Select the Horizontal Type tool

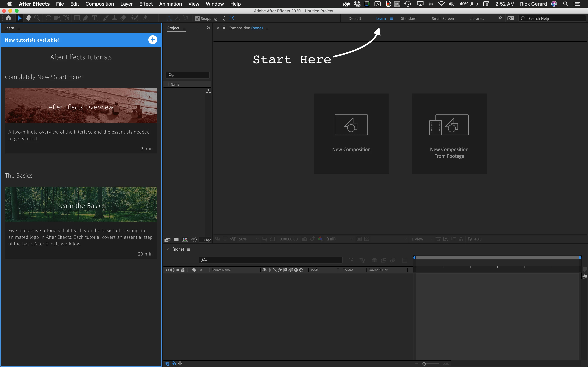(94, 18)
